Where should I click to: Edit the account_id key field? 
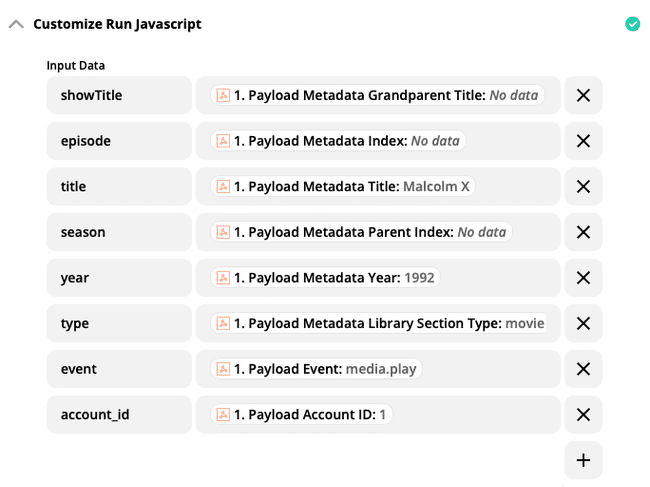point(119,414)
